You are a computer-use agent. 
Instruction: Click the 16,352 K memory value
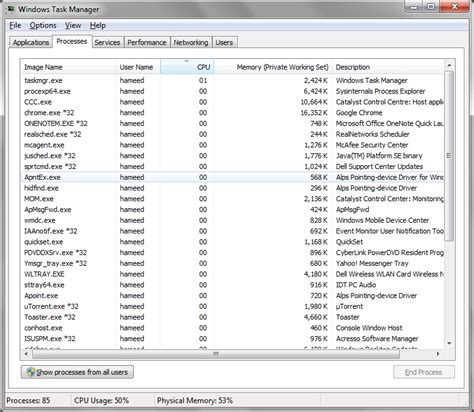[314, 113]
